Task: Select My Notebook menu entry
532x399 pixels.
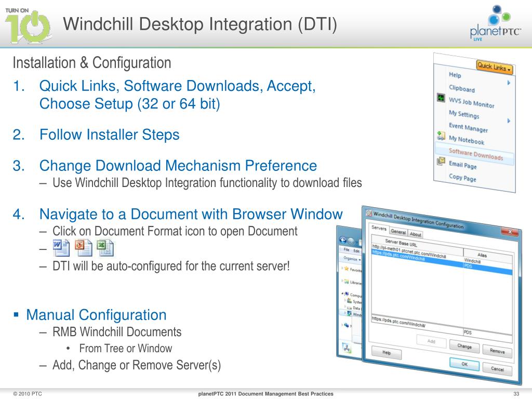Action: [x=466, y=139]
